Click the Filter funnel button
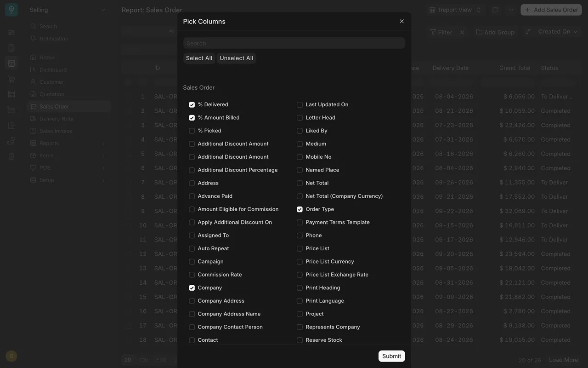This screenshot has height=368, width=588. pos(441,32)
